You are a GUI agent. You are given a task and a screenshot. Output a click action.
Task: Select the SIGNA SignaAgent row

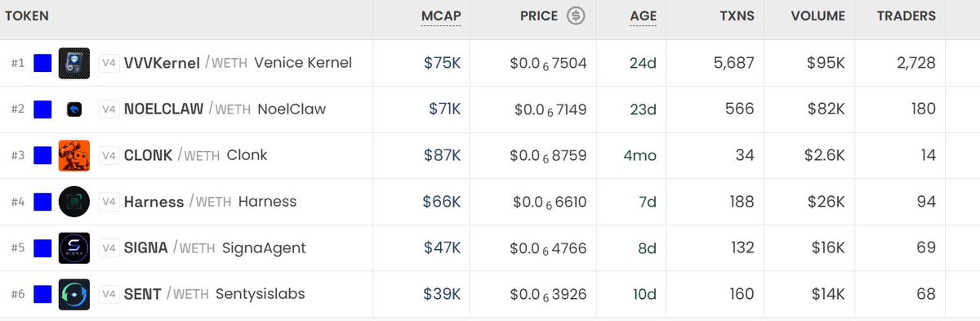tap(490, 247)
